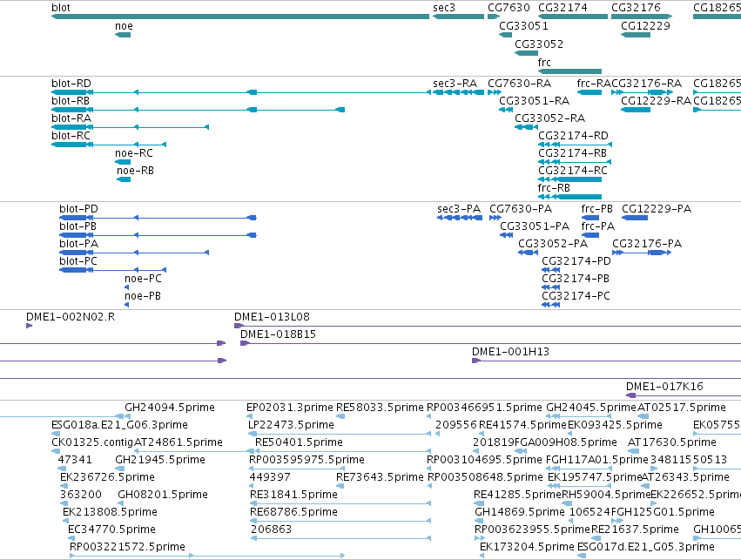This screenshot has width=741, height=560.
Task: Click the CG32176 gene label
Action: click(x=637, y=8)
